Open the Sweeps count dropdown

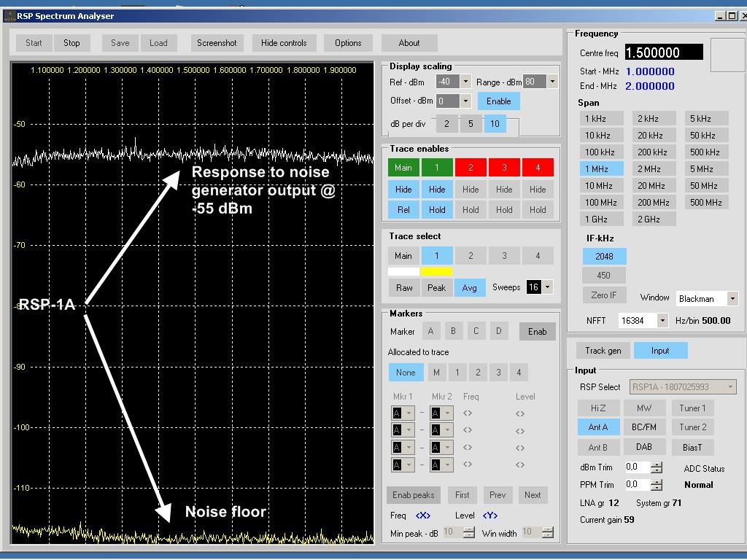547,287
